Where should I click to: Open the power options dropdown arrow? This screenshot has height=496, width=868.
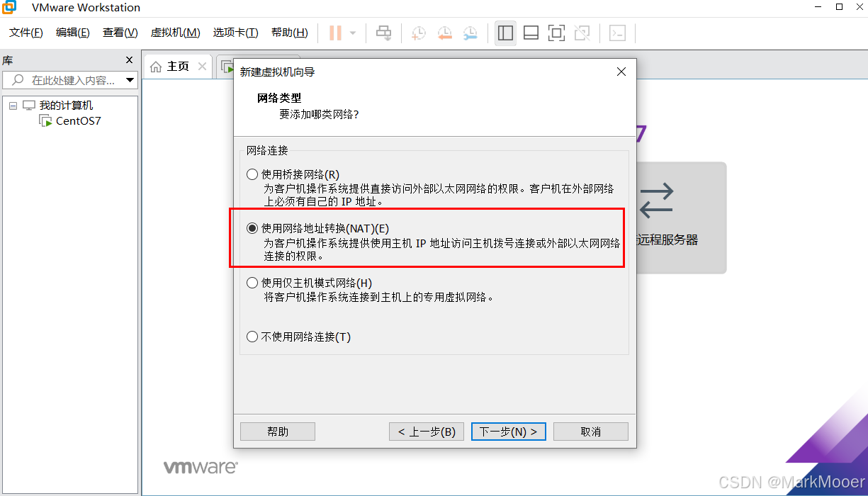352,33
